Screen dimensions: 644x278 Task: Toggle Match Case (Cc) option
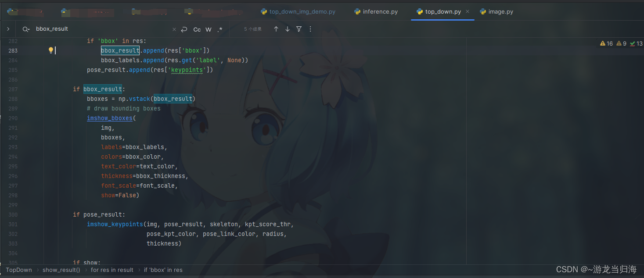click(197, 29)
